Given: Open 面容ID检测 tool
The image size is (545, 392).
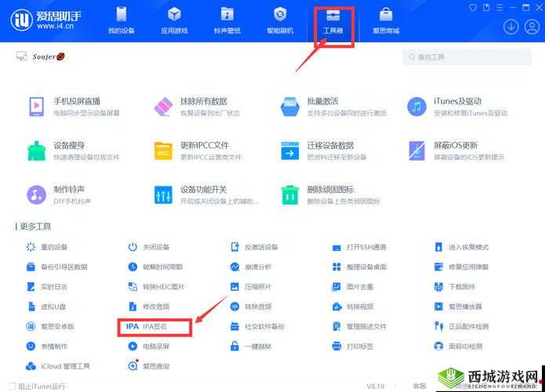Looking at the screenshot, I should click(458, 346).
